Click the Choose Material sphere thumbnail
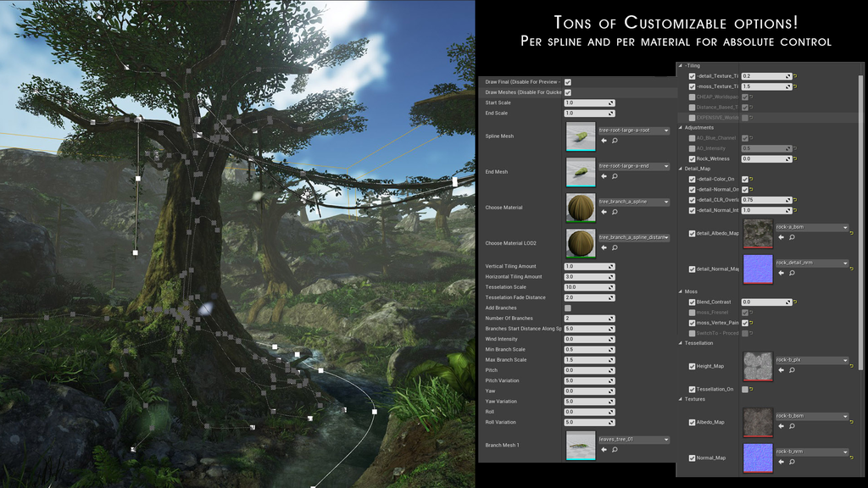Screen dimensions: 868x488 [x=581, y=208]
